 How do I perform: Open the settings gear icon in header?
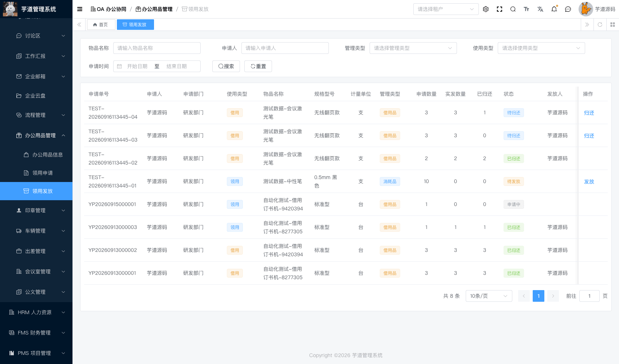486,9
